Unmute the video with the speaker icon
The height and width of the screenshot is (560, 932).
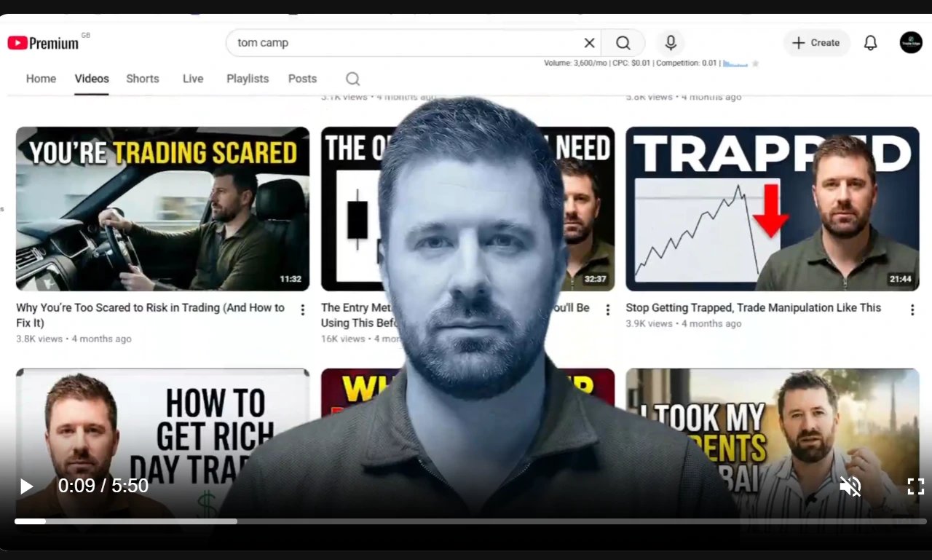[850, 486]
